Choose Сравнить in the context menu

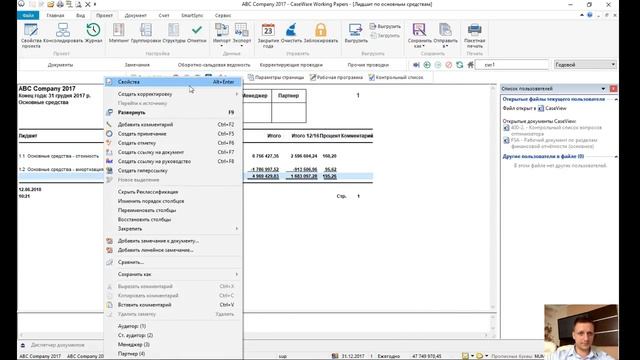point(173,262)
